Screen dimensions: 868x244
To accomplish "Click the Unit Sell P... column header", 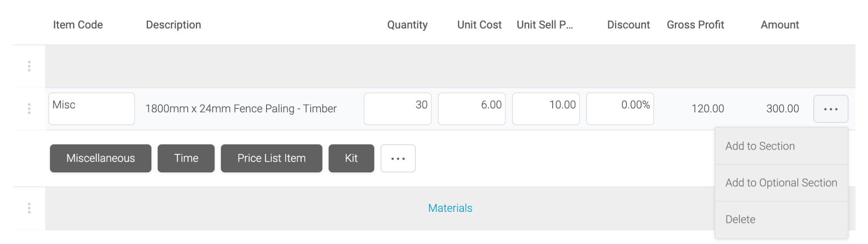I will pyautogui.click(x=545, y=25).
